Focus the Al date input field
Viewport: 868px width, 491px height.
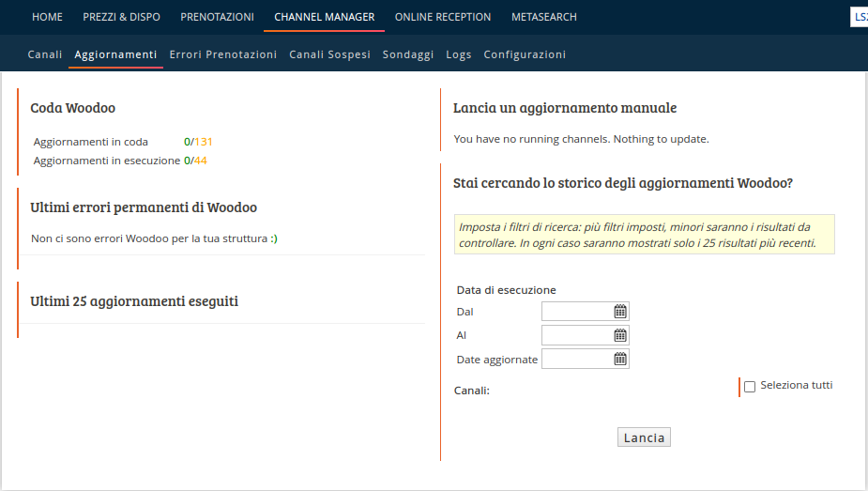[x=586, y=335]
